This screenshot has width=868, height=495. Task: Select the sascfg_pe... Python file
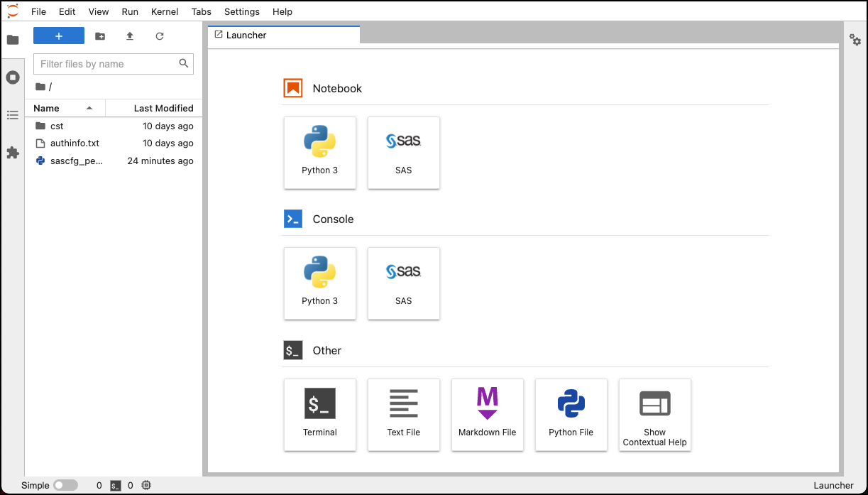tap(114, 161)
